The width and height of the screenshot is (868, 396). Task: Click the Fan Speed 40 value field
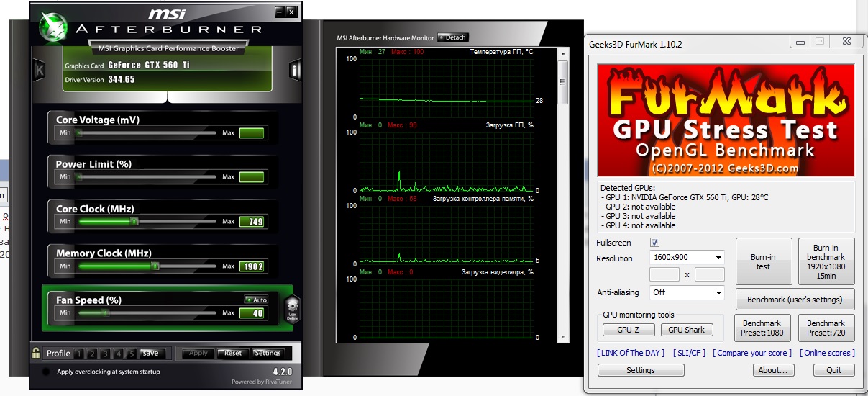(x=252, y=313)
